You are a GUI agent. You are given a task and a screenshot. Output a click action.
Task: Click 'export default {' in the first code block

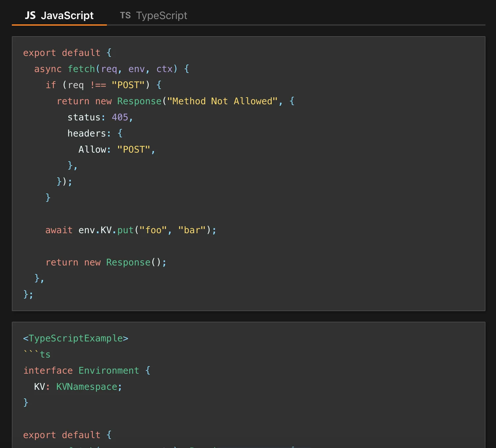tap(67, 53)
